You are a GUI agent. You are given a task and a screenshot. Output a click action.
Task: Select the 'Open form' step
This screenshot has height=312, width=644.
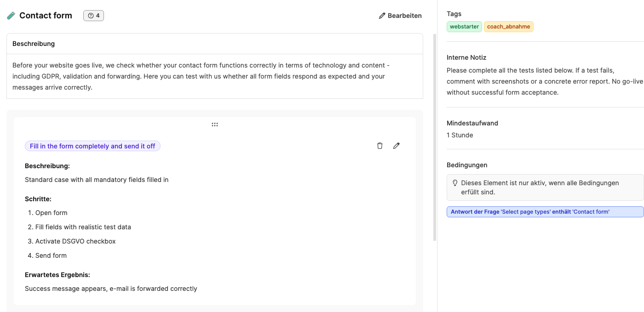51,213
